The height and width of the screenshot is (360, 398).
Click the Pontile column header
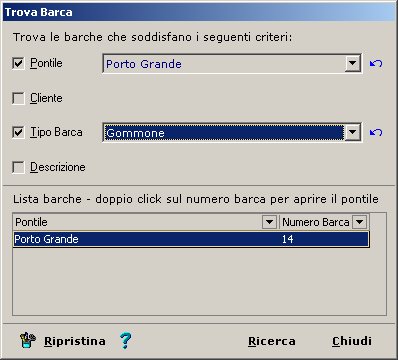click(x=138, y=222)
